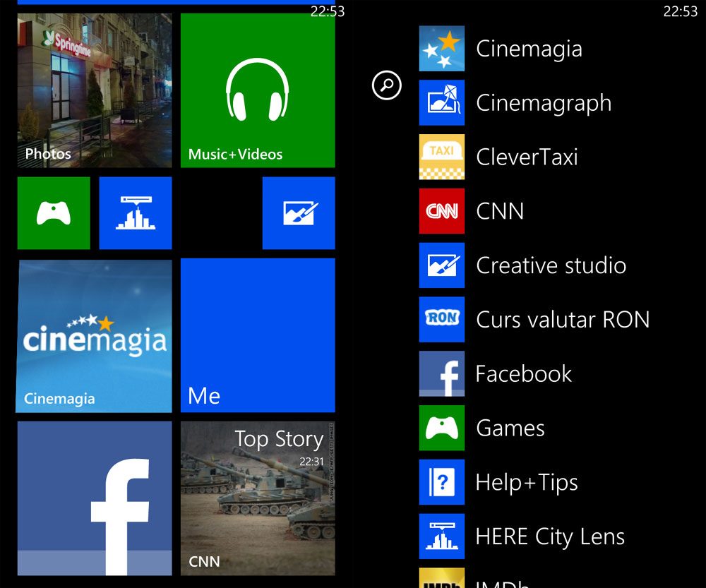Open the Photos live tile

95,90
